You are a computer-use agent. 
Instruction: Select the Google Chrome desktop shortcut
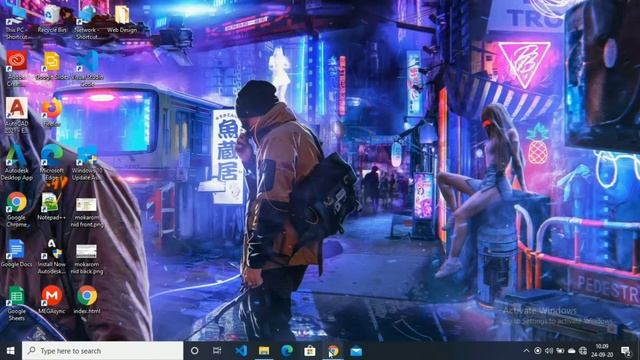(x=17, y=209)
